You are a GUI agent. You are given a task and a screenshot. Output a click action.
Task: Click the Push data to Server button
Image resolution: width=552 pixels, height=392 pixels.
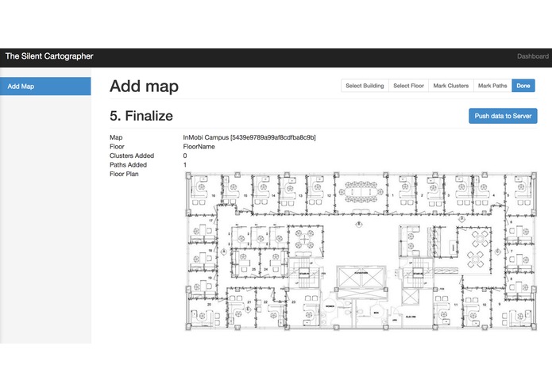point(503,116)
